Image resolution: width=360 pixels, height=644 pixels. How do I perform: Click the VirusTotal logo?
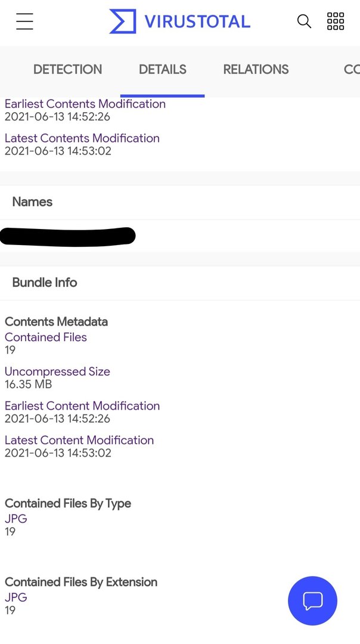coord(180,21)
